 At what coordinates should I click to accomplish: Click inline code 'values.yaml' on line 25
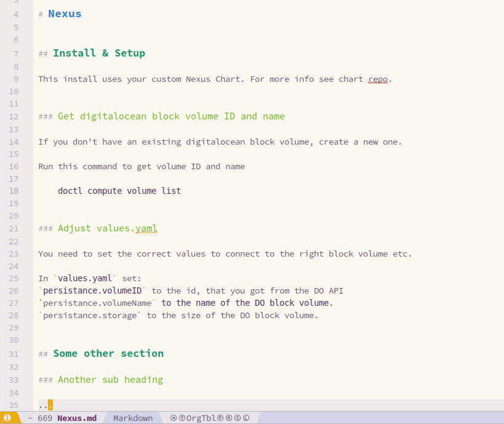[x=85, y=278]
